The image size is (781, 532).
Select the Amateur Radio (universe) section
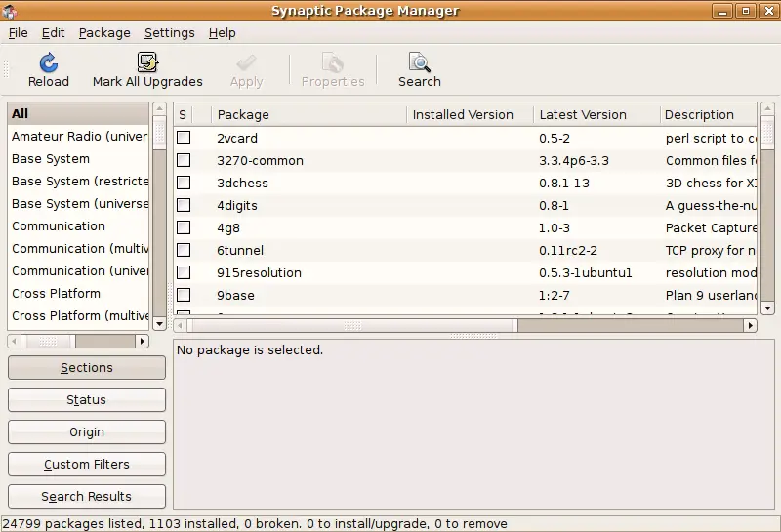click(78, 136)
